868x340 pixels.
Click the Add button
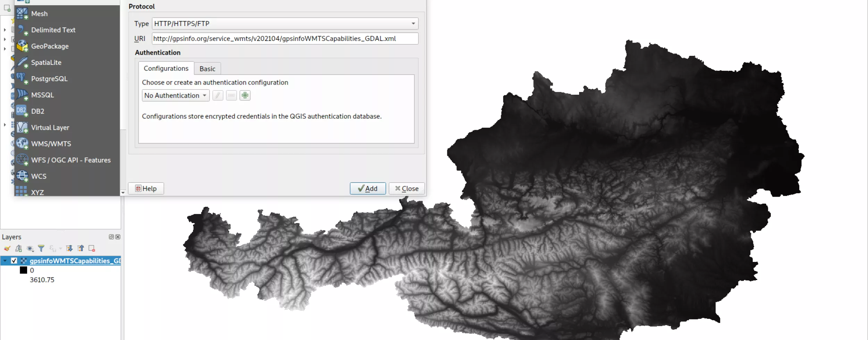[x=368, y=188]
